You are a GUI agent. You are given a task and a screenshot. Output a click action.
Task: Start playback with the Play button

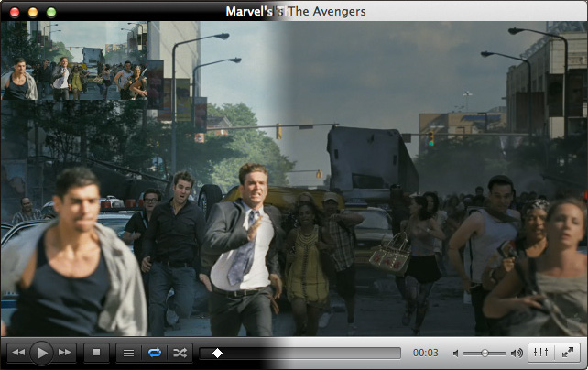[41, 353]
